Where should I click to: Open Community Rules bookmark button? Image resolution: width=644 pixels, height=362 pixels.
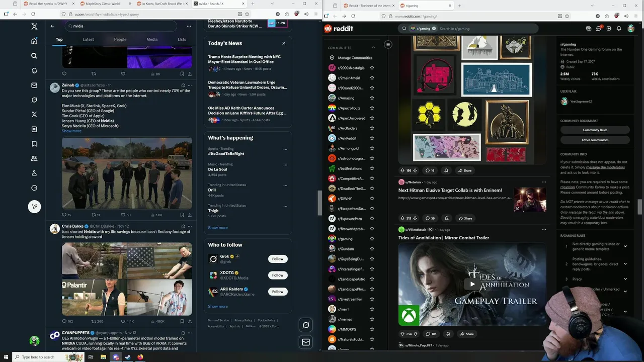(595, 130)
